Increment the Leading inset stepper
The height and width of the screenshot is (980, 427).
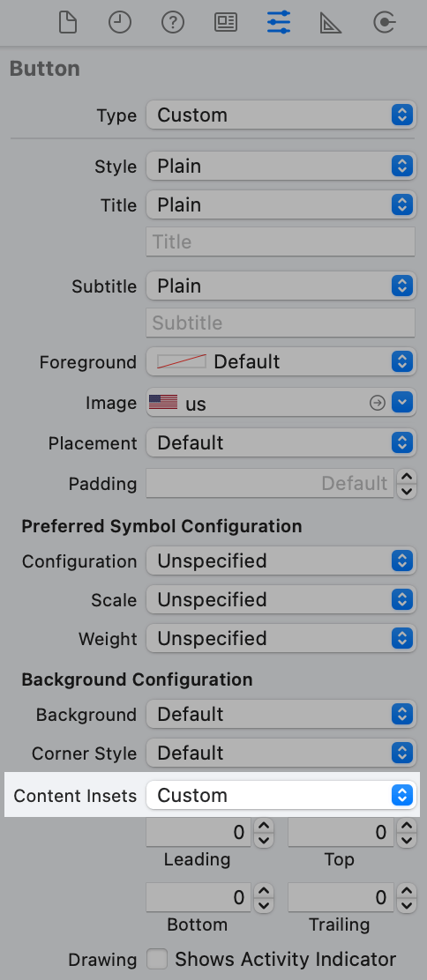click(264, 826)
